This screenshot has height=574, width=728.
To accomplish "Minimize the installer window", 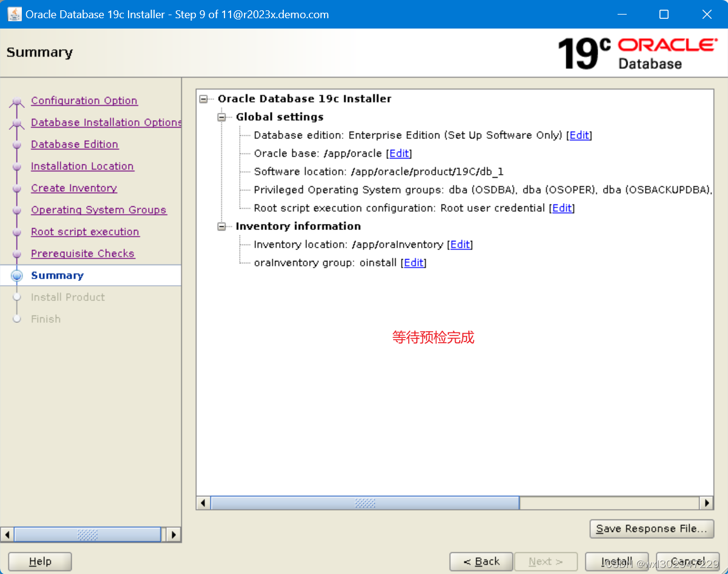I will pyautogui.click(x=621, y=14).
